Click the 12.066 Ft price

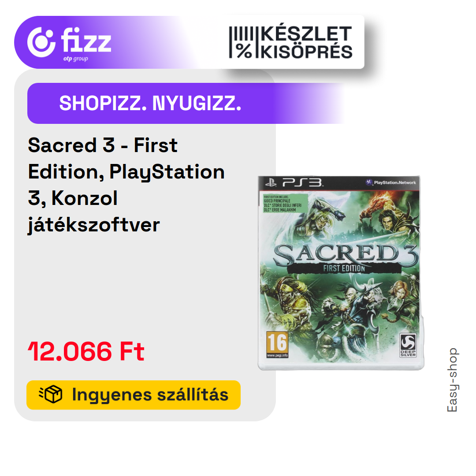pyautogui.click(x=86, y=351)
